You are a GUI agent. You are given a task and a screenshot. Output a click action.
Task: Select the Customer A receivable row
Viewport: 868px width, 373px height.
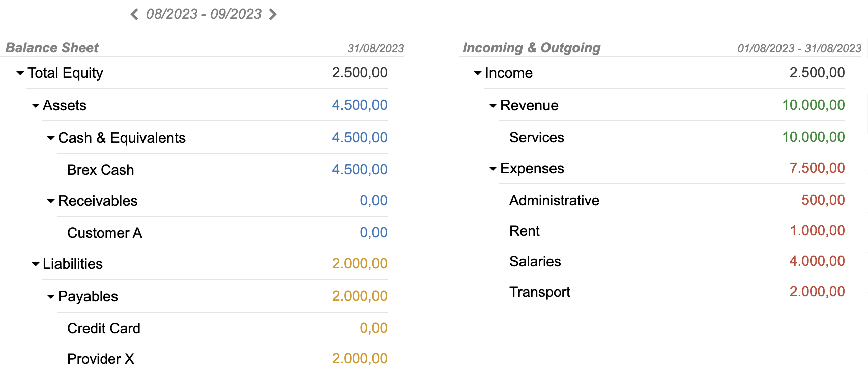[x=104, y=233]
